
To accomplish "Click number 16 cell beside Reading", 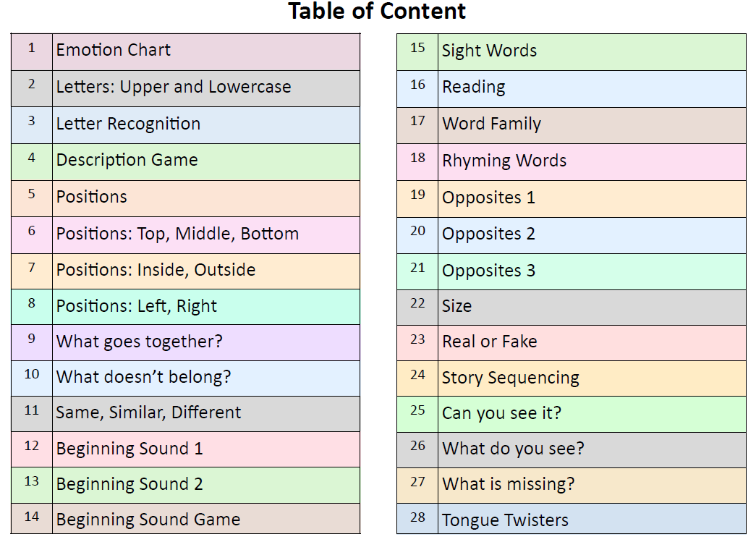I will pos(417,85).
